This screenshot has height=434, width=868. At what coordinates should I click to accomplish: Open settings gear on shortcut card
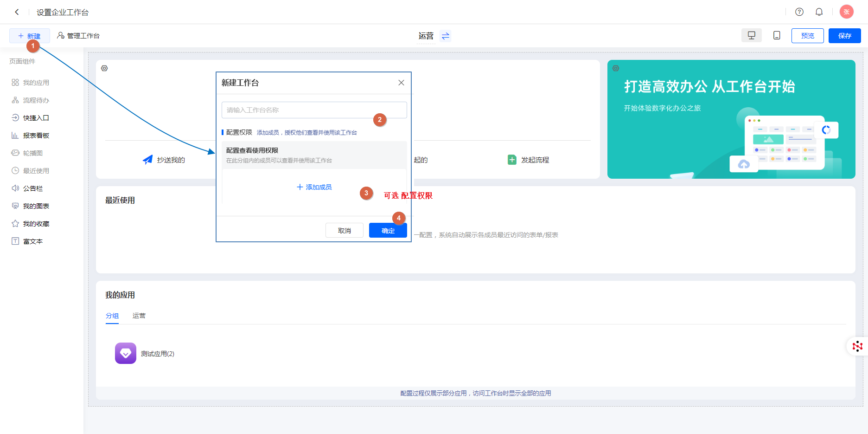coord(104,68)
